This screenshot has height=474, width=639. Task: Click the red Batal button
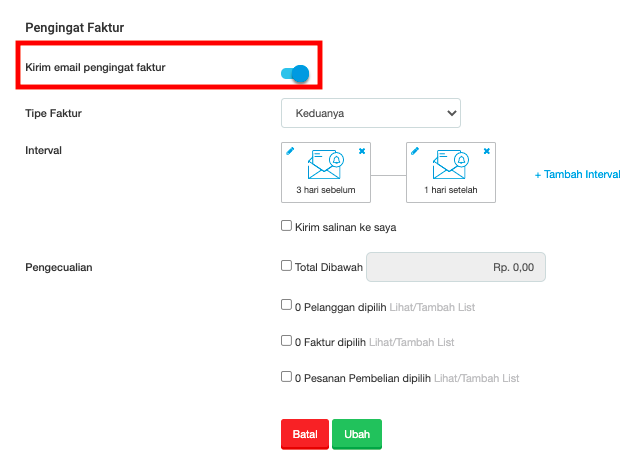coord(305,434)
